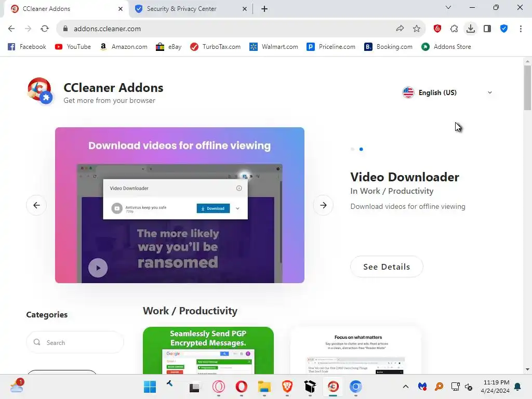
Task: Select the second carousel indicator dot
Action: (x=361, y=149)
